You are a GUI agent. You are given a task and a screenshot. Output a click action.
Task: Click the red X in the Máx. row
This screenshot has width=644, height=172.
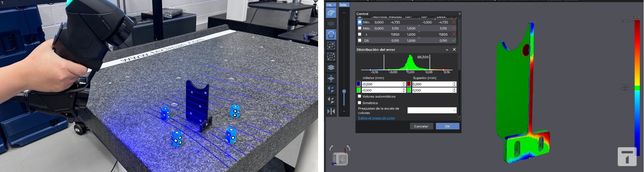[x=454, y=28]
